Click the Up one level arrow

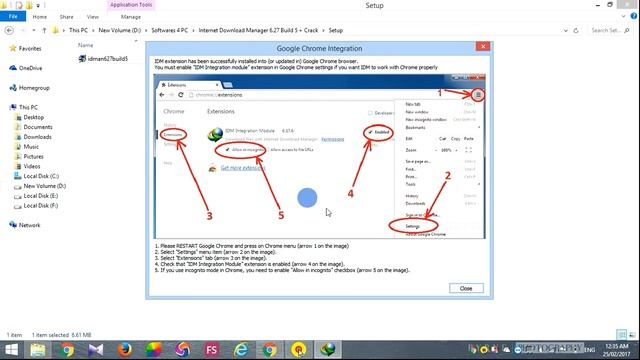(x=44, y=30)
